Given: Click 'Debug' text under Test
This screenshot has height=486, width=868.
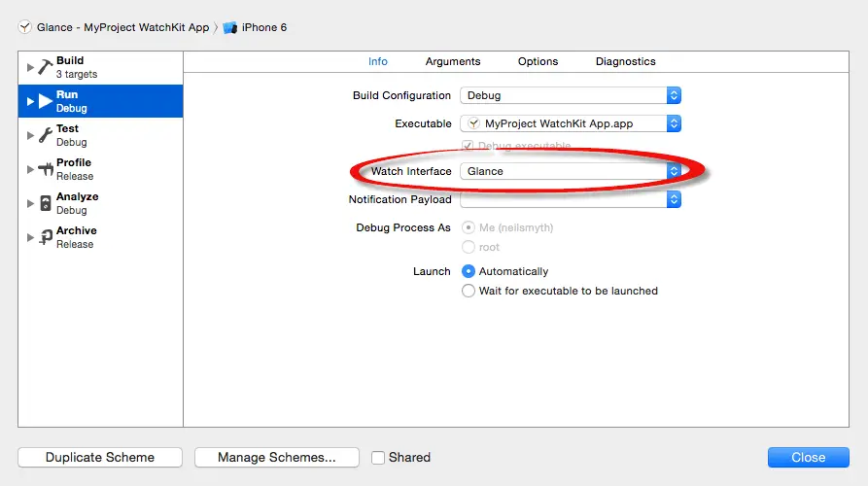Looking at the screenshot, I should click(71, 142).
